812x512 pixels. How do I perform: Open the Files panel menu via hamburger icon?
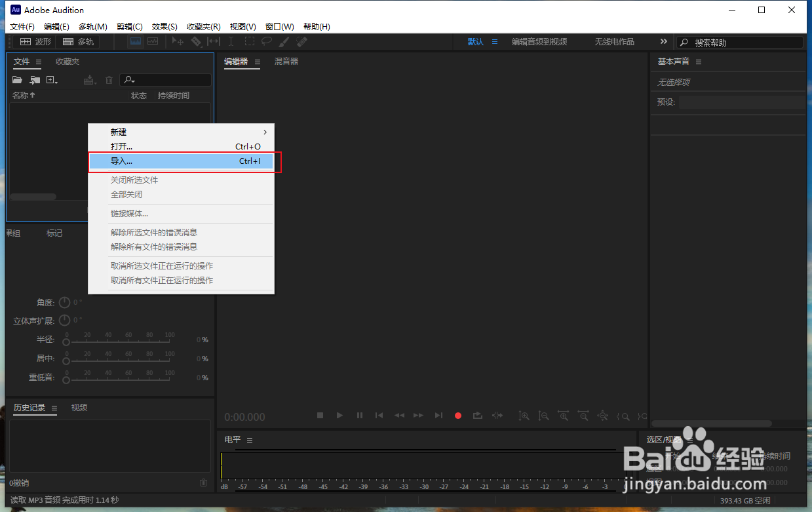(x=39, y=62)
